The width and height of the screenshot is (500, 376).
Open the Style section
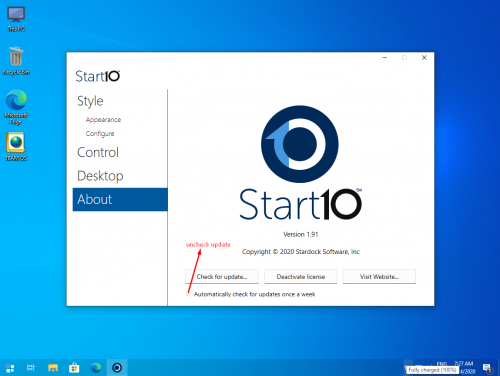(x=90, y=101)
